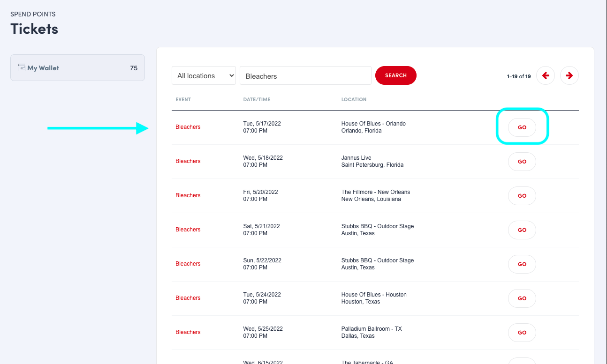Select GO for The Fillmore New Orleans

click(522, 196)
